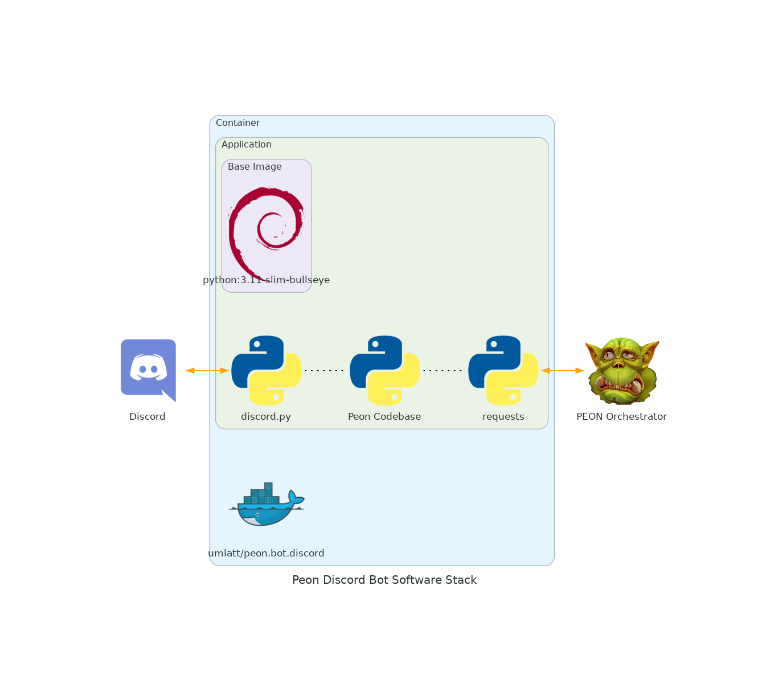770x700 pixels.
Task: Select the 'Peon Codebase' label
Action: pos(384,416)
